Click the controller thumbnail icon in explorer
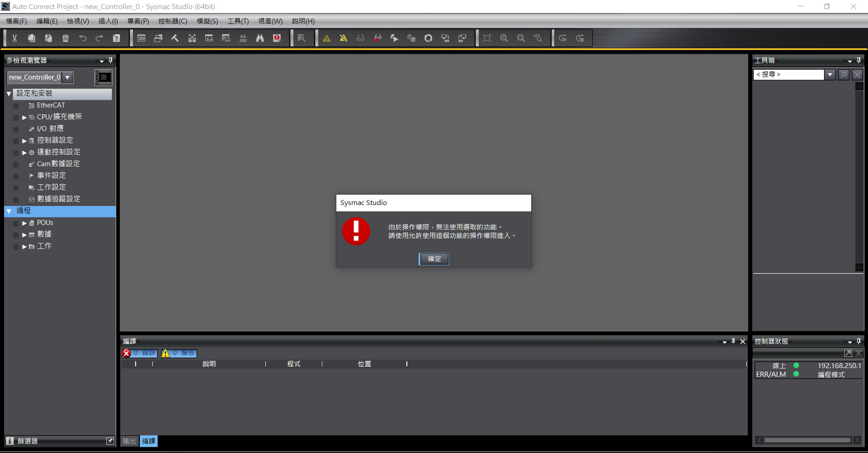This screenshot has height=453, width=868. pos(104,77)
